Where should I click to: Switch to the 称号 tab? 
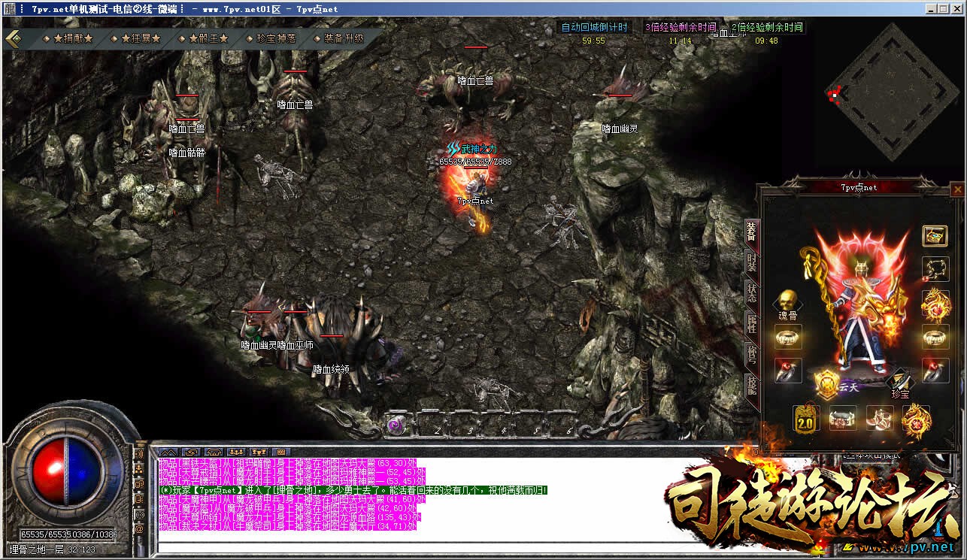[751, 355]
